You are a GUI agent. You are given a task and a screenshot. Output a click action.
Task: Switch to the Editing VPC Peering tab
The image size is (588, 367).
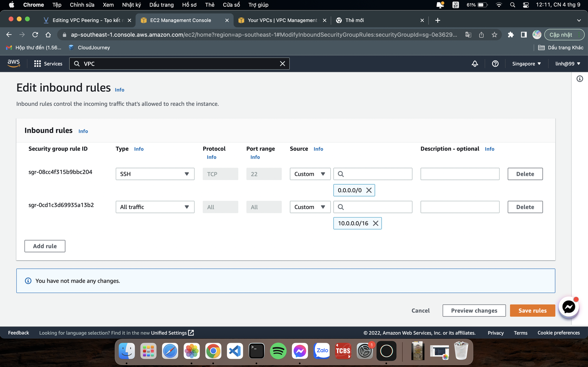point(87,20)
